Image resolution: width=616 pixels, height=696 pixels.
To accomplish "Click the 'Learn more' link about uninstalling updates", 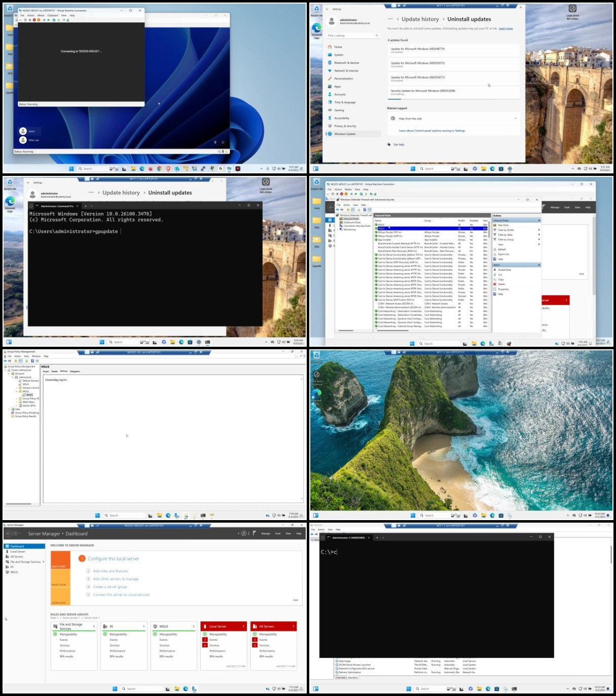I will [505, 29].
